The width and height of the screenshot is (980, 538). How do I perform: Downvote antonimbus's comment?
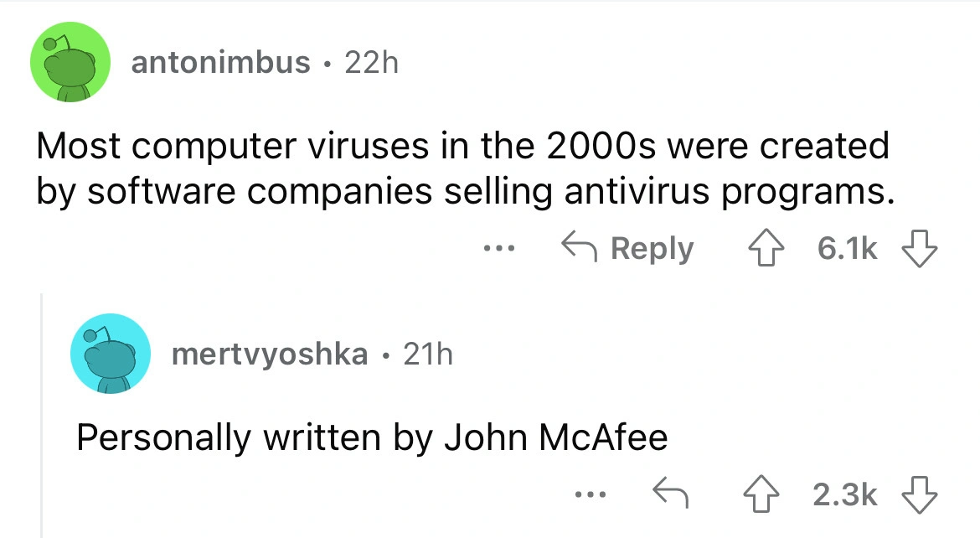tap(916, 249)
